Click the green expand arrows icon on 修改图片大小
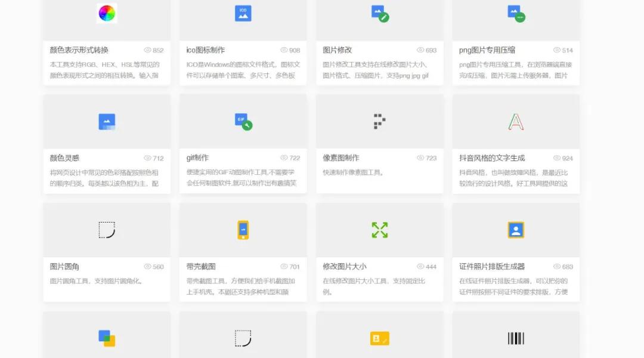The image size is (644, 358). click(x=379, y=230)
